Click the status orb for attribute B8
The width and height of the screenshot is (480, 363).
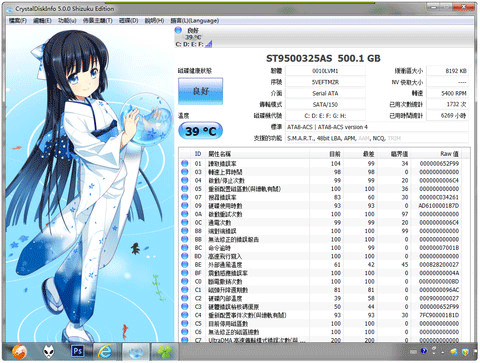click(184, 231)
